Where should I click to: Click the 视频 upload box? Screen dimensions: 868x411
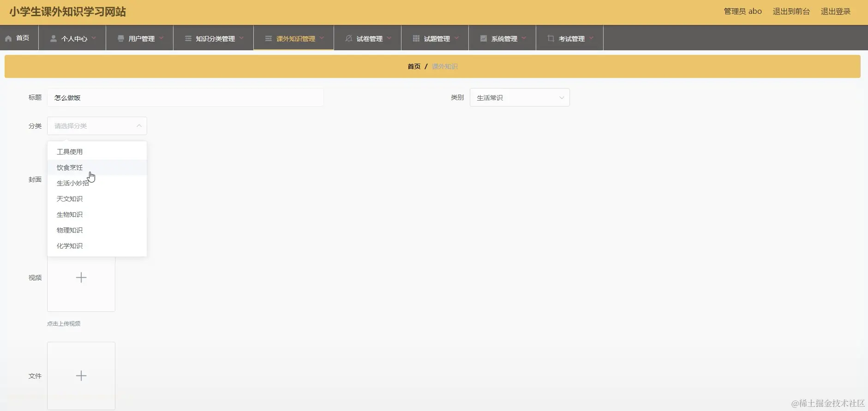(x=81, y=277)
